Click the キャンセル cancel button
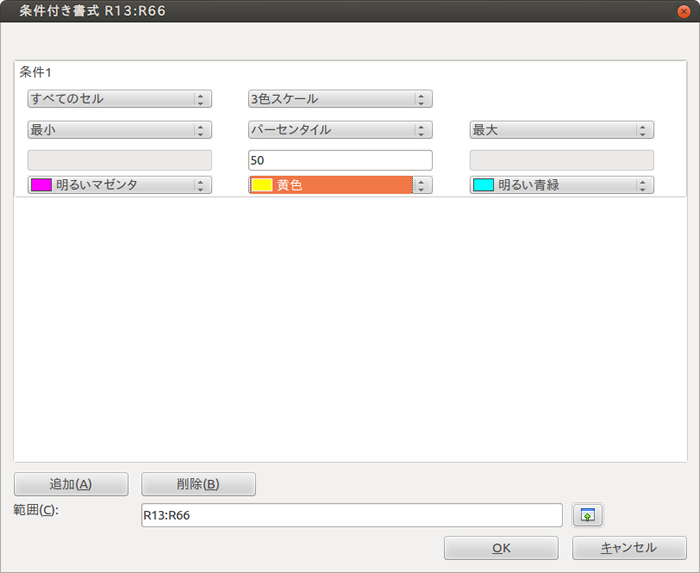Image resolution: width=700 pixels, height=573 pixels. click(x=629, y=548)
